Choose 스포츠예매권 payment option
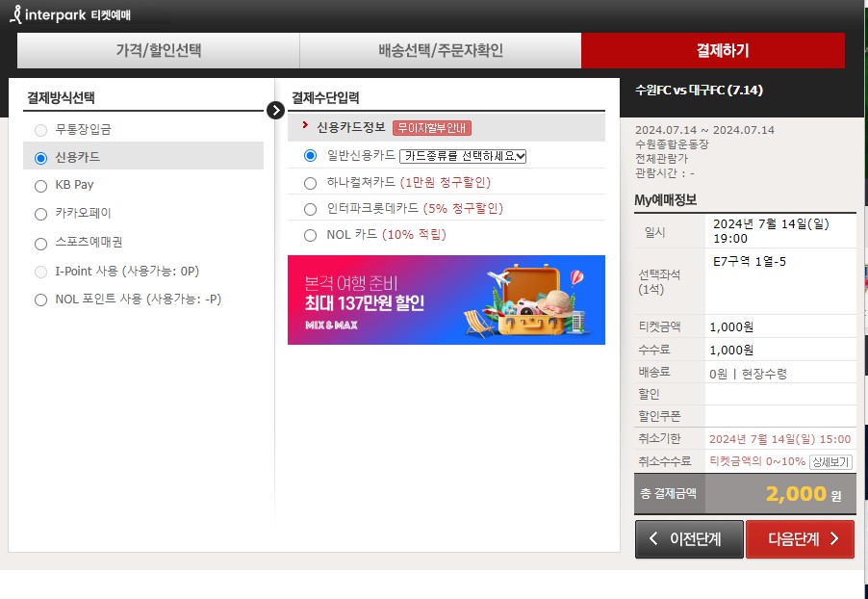The image size is (868, 599). 40,242
